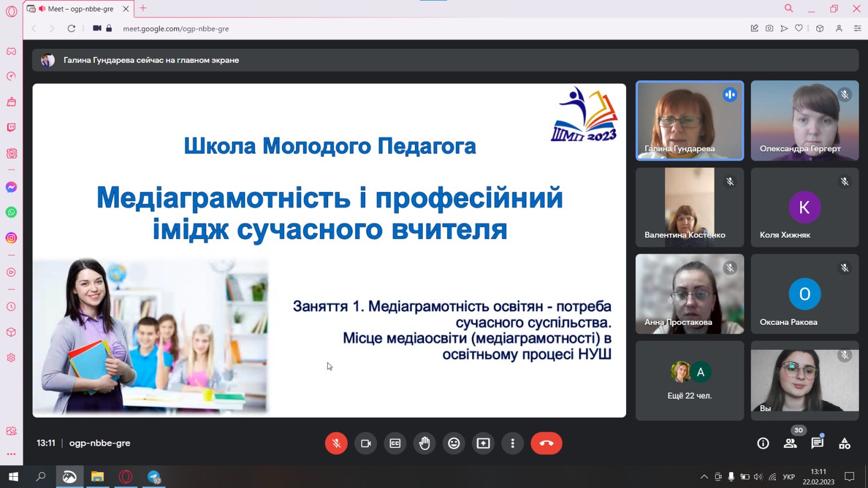
Task: Open Windows Start menu
Action: click(x=14, y=477)
